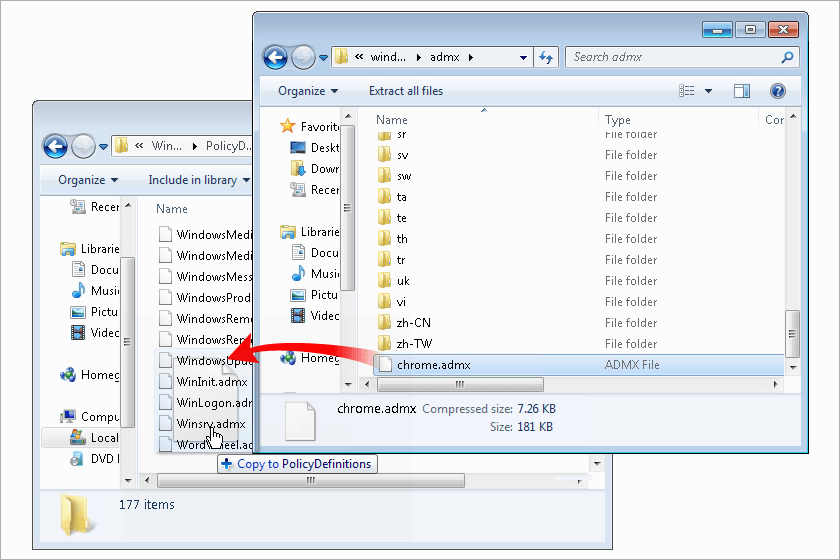This screenshot has height=560, width=840.
Task: Open Help in admx window
Action: coord(777,91)
